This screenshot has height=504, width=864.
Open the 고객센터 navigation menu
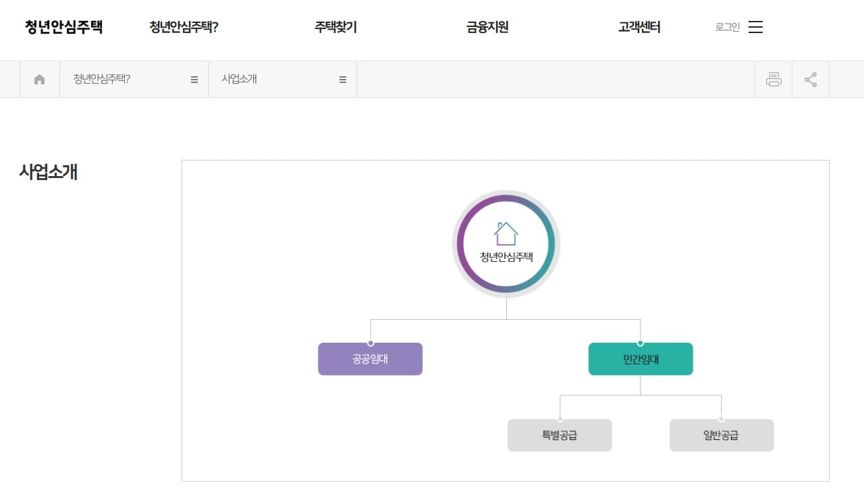click(639, 27)
